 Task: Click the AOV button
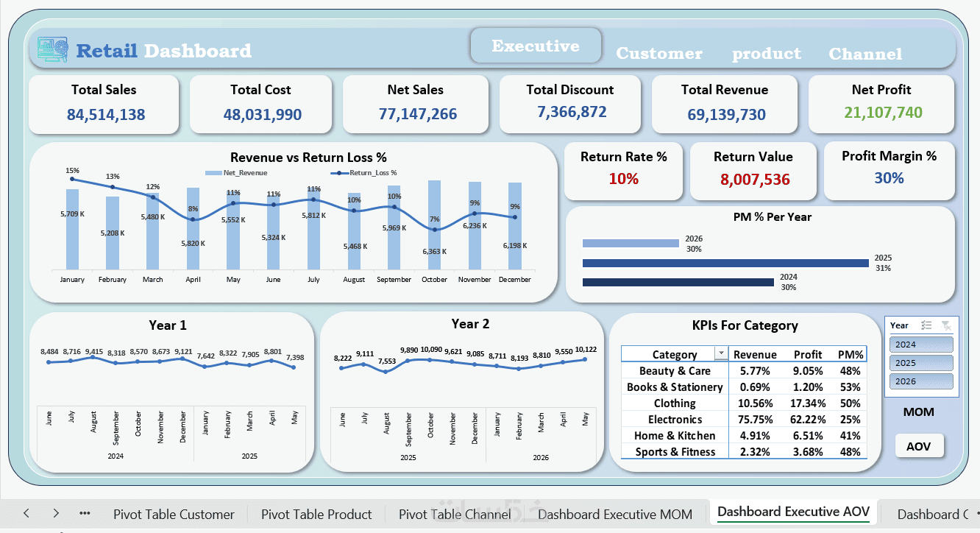919,446
